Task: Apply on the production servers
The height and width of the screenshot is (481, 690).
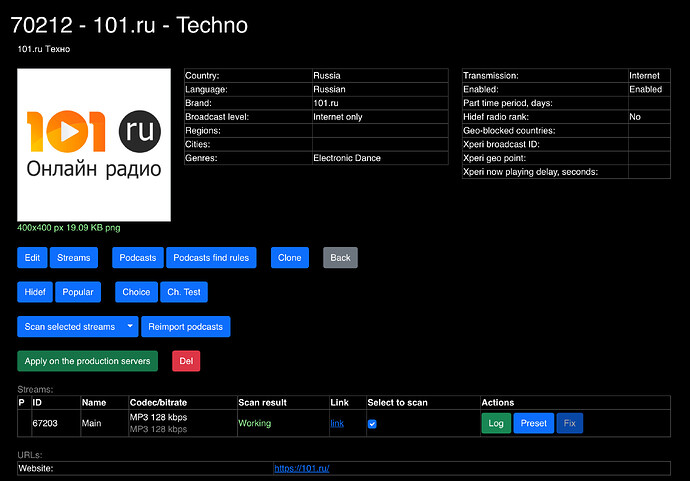Action: (x=87, y=360)
